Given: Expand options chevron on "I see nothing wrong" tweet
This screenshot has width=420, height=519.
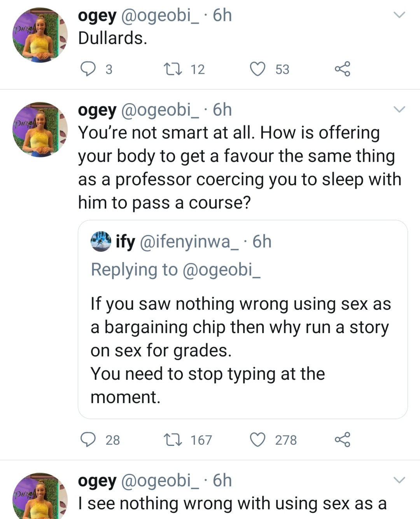Looking at the screenshot, I should click(399, 480).
